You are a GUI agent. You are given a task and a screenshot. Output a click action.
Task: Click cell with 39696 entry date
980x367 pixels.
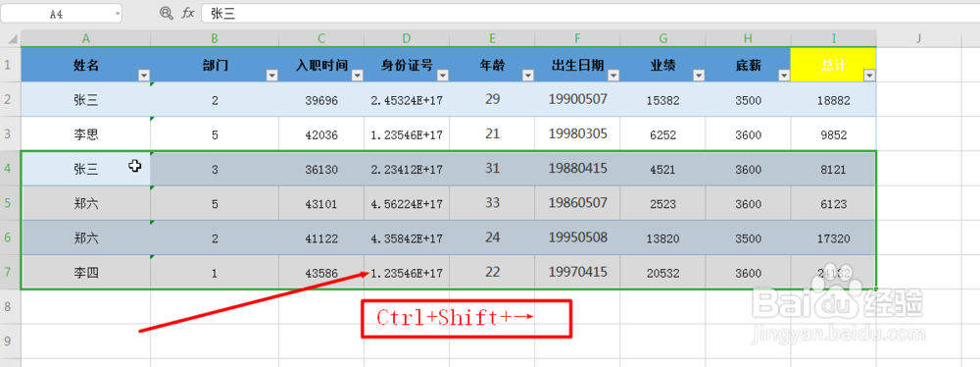[x=321, y=99]
